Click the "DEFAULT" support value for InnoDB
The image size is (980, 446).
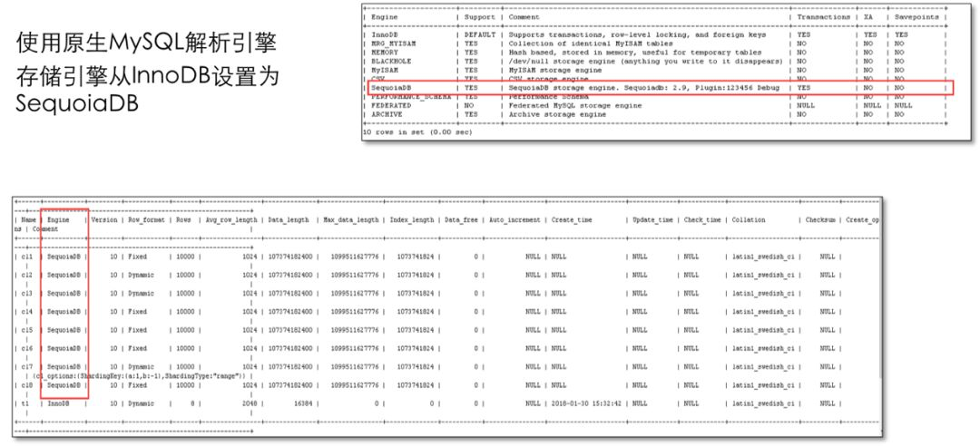point(479,35)
